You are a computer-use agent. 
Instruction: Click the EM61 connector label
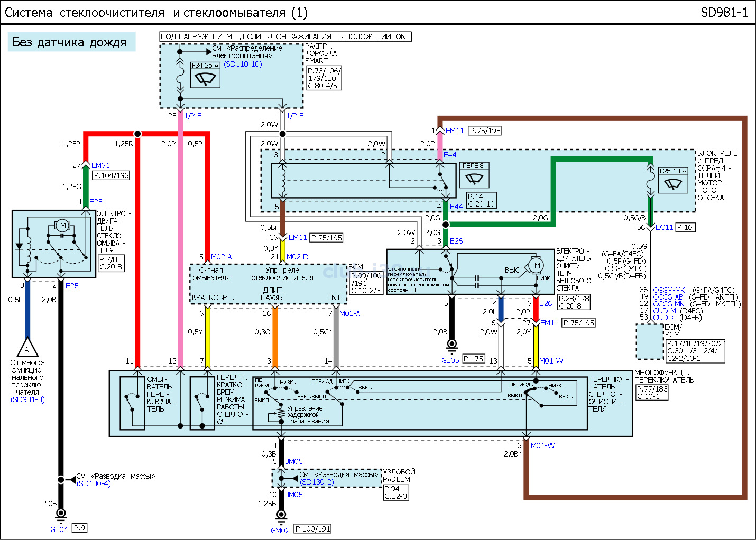tap(100, 165)
